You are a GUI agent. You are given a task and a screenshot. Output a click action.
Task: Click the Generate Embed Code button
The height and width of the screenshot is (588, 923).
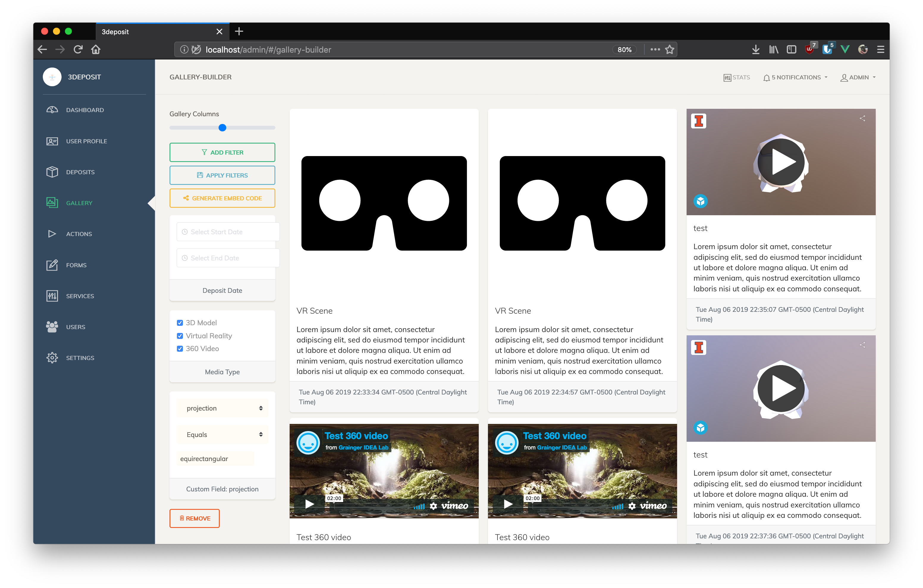(x=222, y=198)
